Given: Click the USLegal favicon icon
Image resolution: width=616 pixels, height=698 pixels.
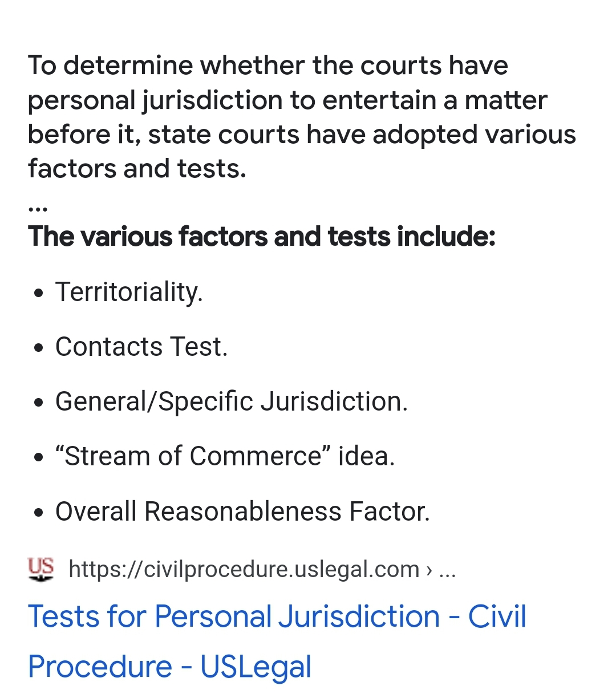Looking at the screenshot, I should 41,569.
